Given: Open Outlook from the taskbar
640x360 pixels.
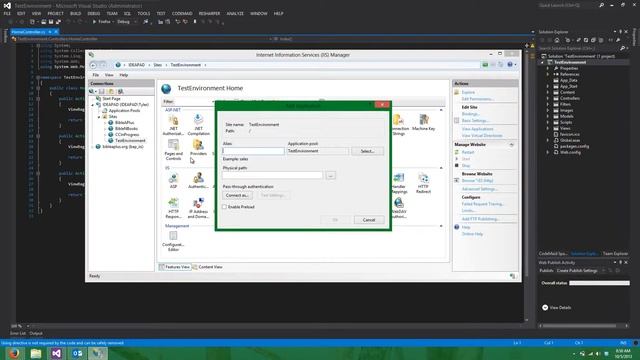Looking at the screenshot, I should click(77, 353).
